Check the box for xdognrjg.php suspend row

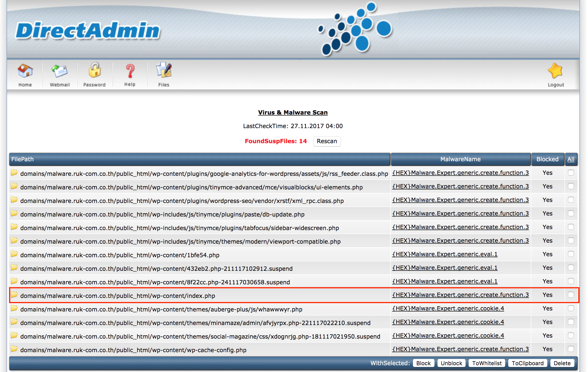(571, 336)
